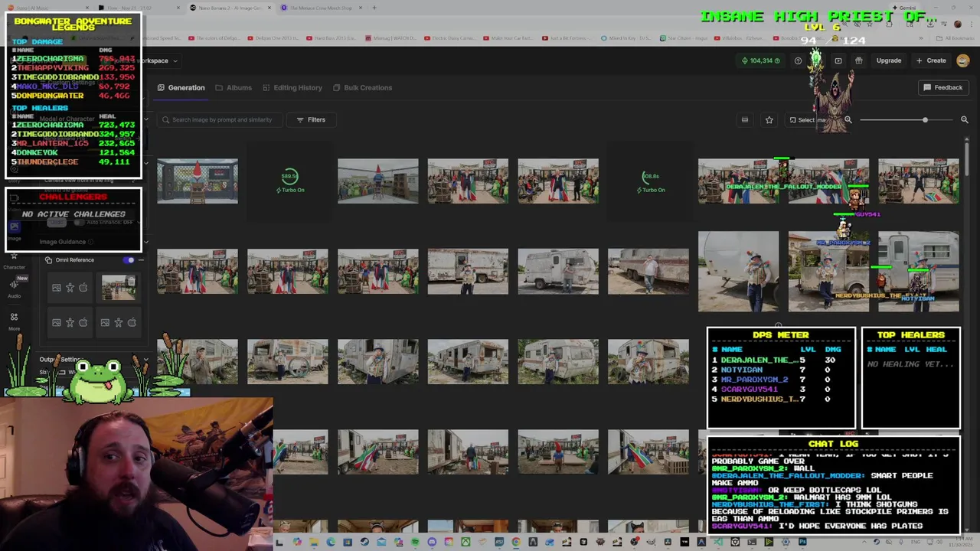Adjust the thumbnail size slider handle
The height and width of the screenshot is (551, 980).
point(925,120)
